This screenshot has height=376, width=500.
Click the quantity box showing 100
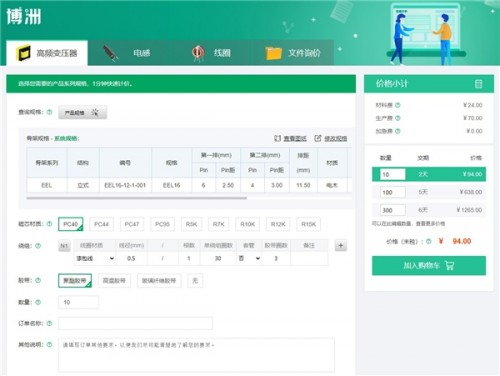(x=393, y=192)
